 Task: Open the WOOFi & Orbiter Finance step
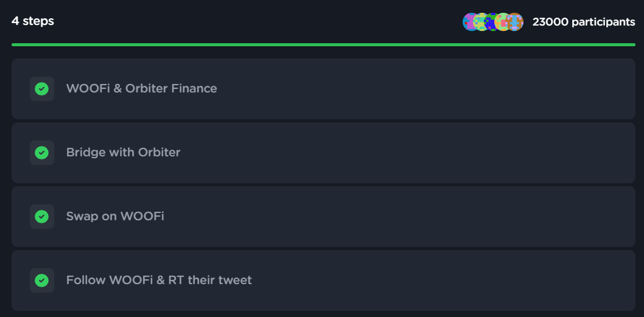click(x=141, y=89)
